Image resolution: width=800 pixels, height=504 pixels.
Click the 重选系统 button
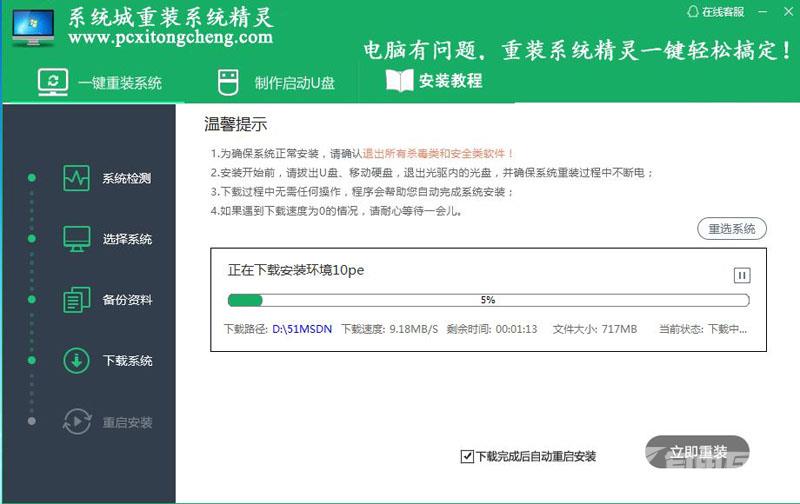coord(732,229)
